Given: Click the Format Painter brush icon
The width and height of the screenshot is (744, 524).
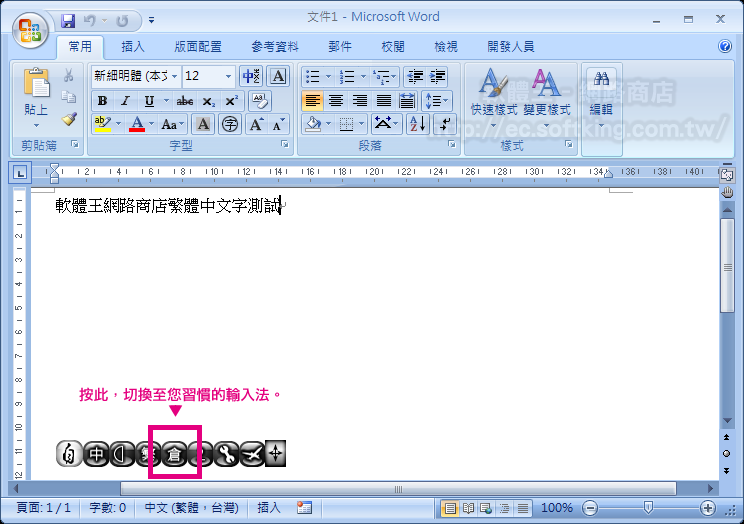Looking at the screenshot, I should [69, 119].
